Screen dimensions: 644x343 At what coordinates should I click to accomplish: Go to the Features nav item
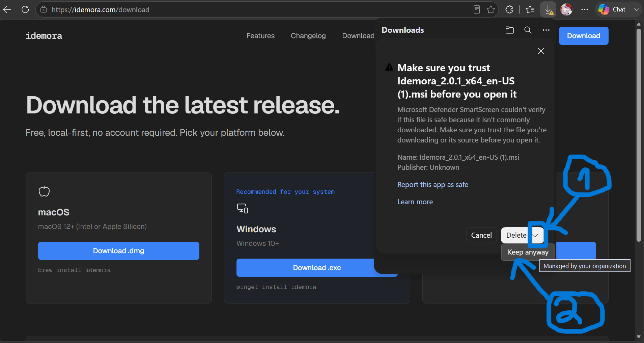point(260,36)
